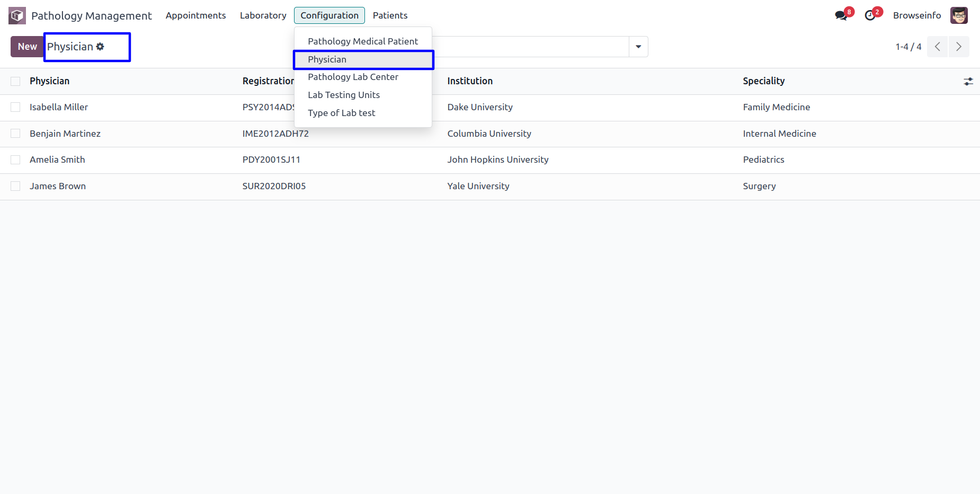Click the Family Medicine speciality cell
The image size is (980, 494).
coord(776,107)
